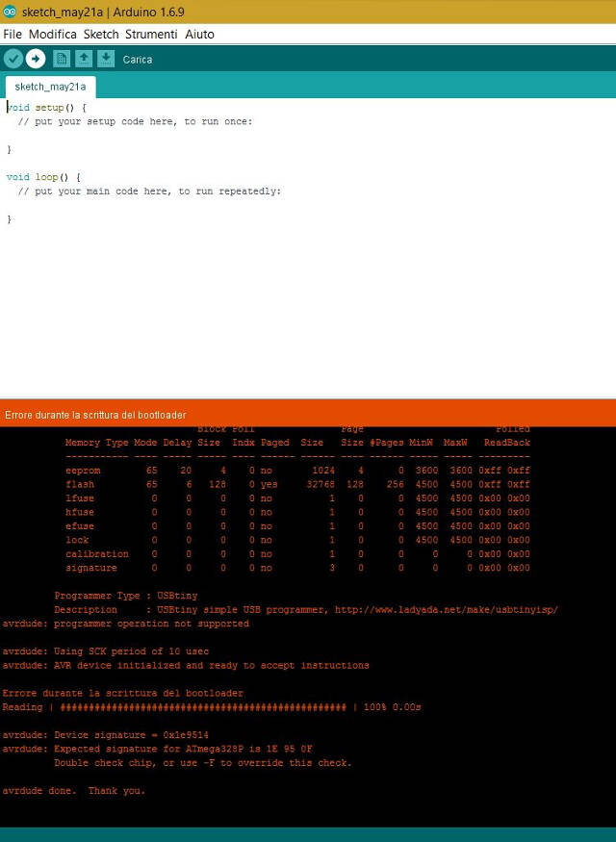
Task: Click 'avrdude done. Thank you.' line
Action: 73,792
